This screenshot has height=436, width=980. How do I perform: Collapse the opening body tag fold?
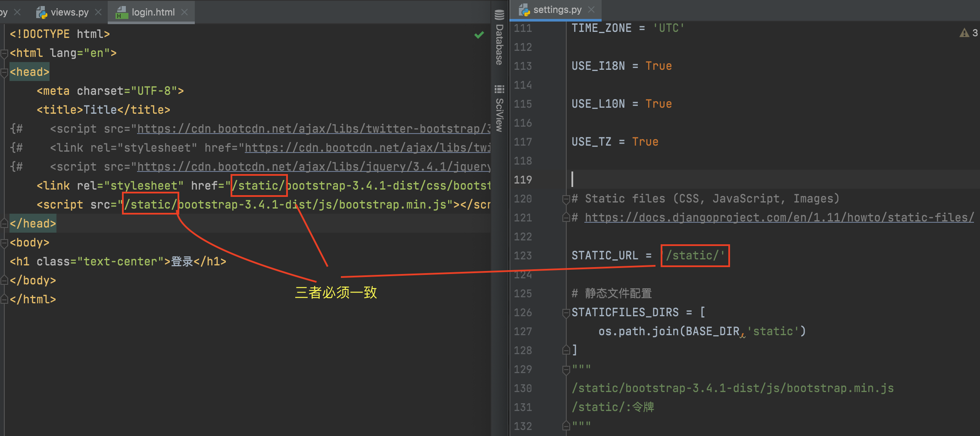tap(4, 243)
